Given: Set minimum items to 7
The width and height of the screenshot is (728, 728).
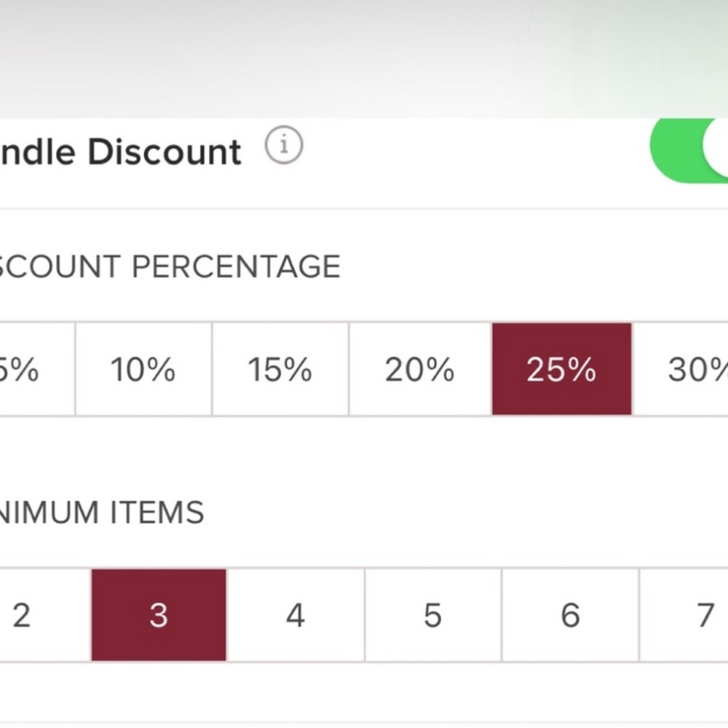Looking at the screenshot, I should pos(684,614).
